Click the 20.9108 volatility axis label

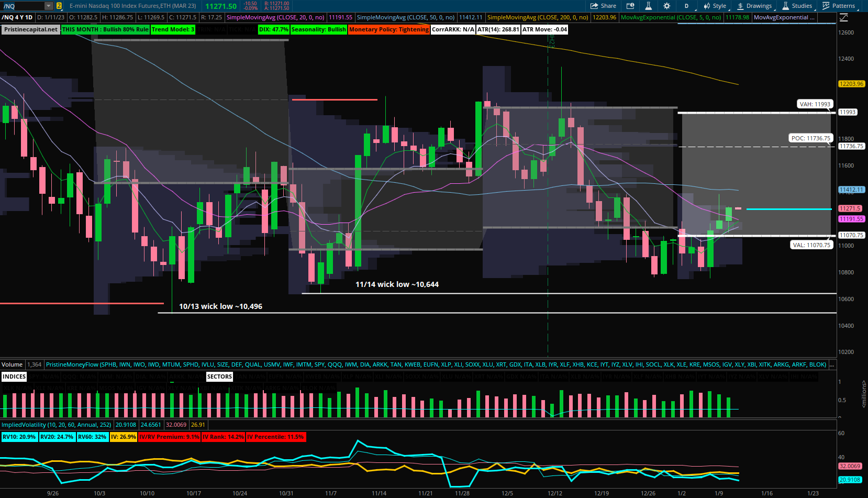click(850, 480)
